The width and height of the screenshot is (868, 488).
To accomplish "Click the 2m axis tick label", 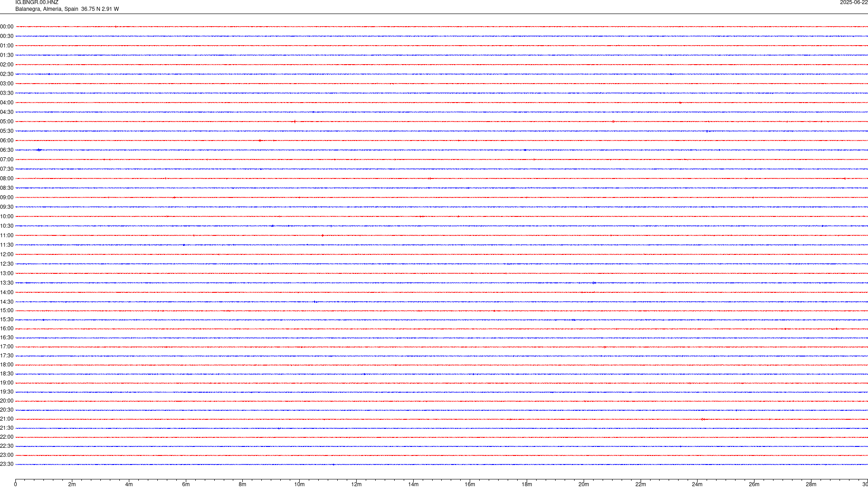I will [x=72, y=484].
